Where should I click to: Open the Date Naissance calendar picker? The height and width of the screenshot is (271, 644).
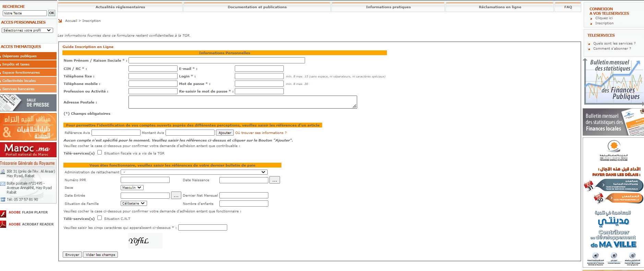pos(275,180)
